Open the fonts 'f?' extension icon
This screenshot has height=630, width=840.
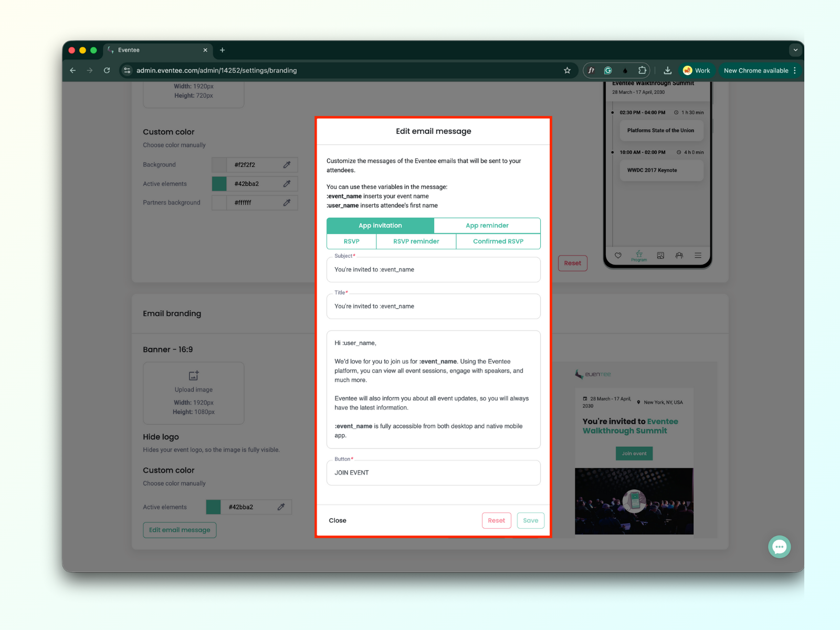pyautogui.click(x=591, y=70)
